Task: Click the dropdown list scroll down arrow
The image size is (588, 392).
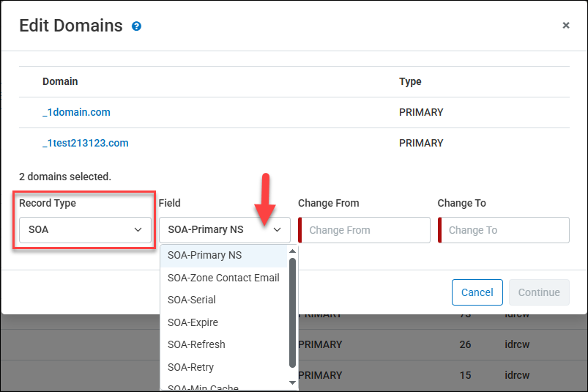Action: pyautogui.click(x=293, y=382)
